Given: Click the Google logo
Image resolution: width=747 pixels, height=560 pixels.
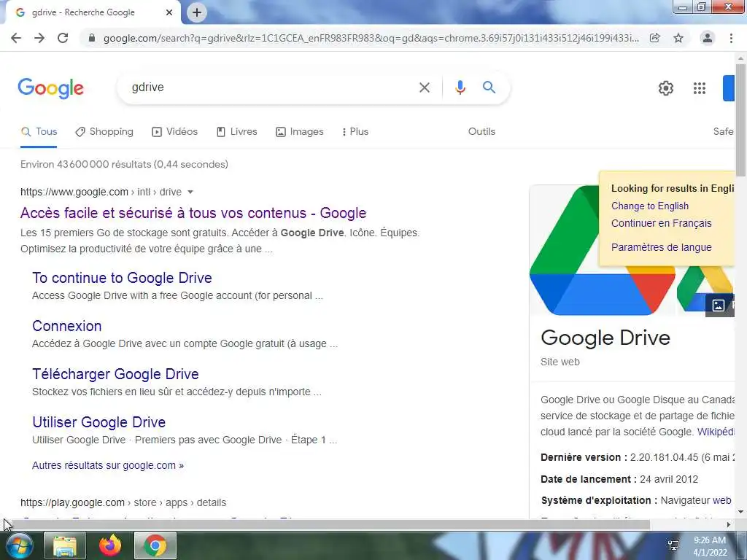Looking at the screenshot, I should pos(51,88).
